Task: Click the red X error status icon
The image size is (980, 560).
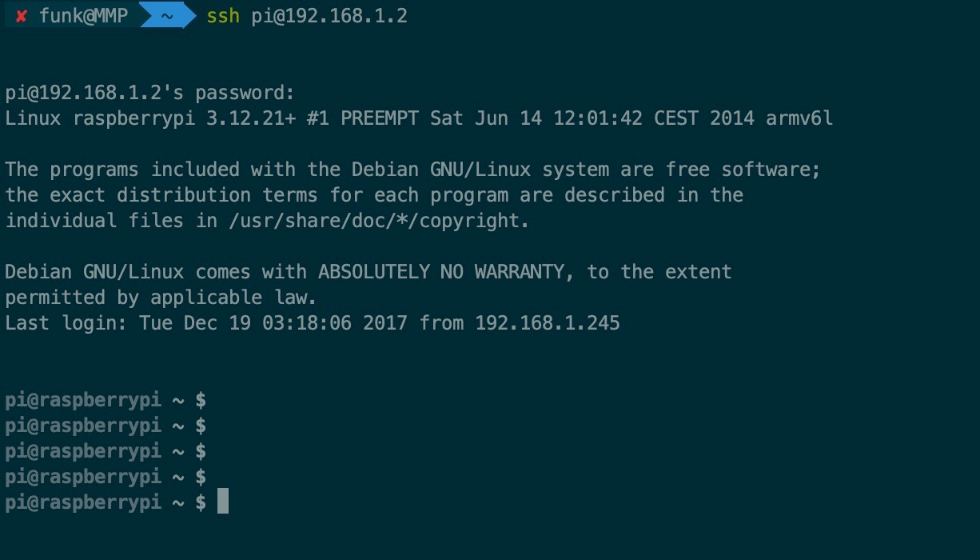Action: pos(22,16)
